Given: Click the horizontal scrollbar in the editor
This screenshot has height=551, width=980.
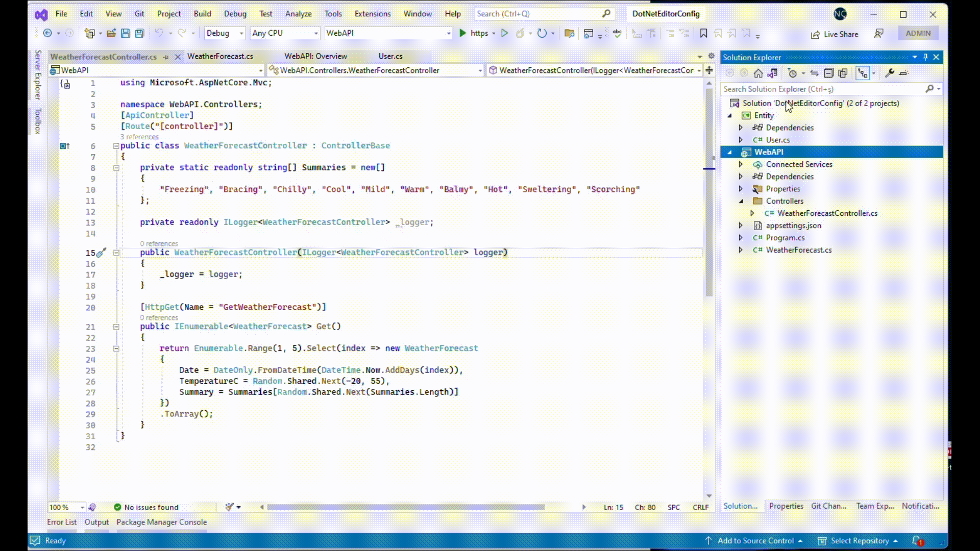Looking at the screenshot, I should click(406, 507).
